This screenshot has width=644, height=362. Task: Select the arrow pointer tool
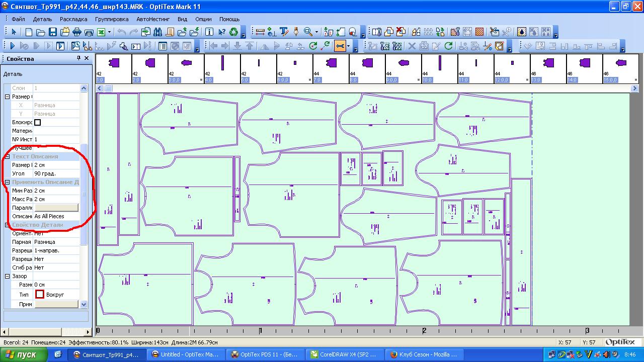(14, 32)
